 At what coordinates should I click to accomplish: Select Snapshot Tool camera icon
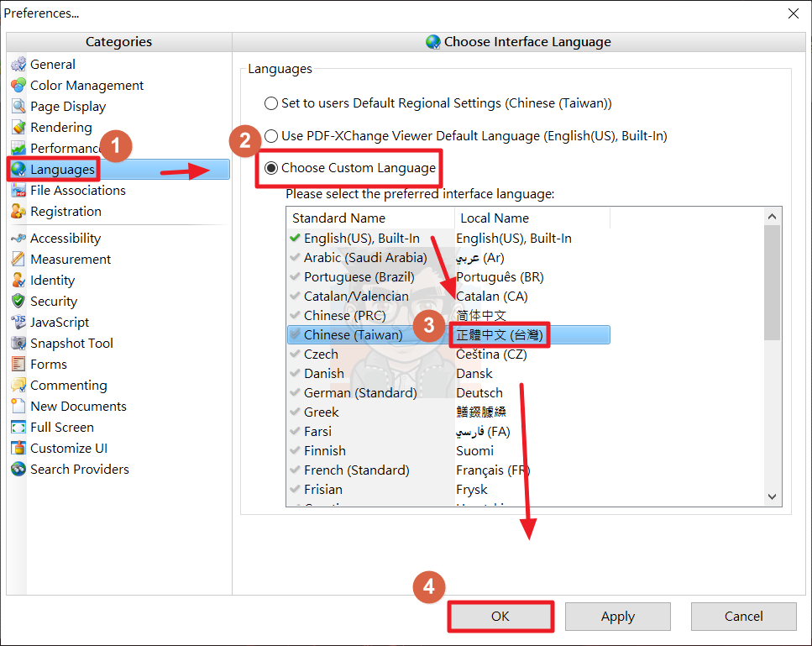18,343
